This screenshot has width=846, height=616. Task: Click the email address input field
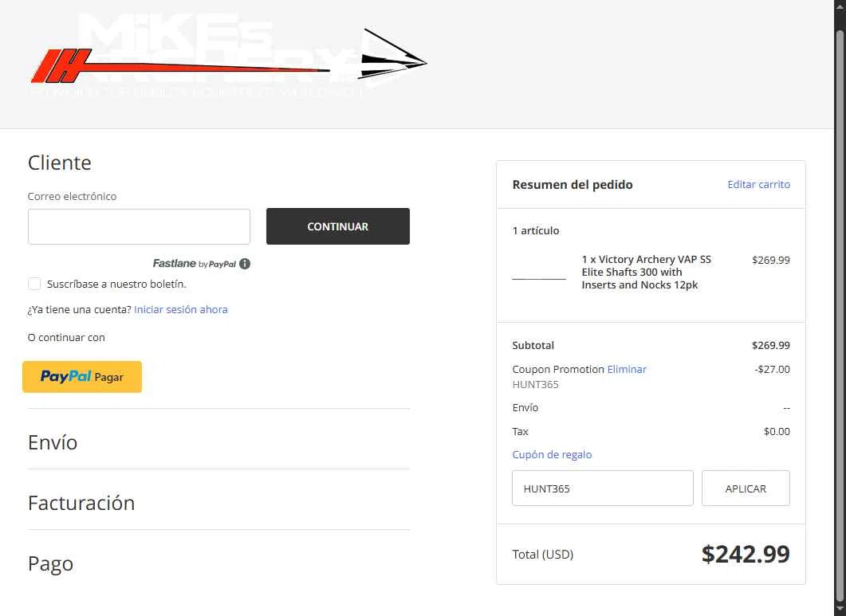point(140,226)
